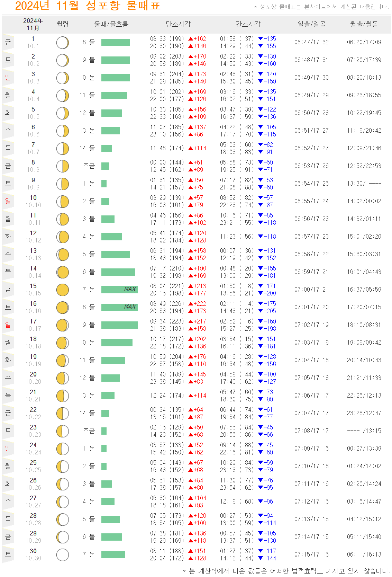Click the low tide time 12:19 ( 68)

pos(237,501)
